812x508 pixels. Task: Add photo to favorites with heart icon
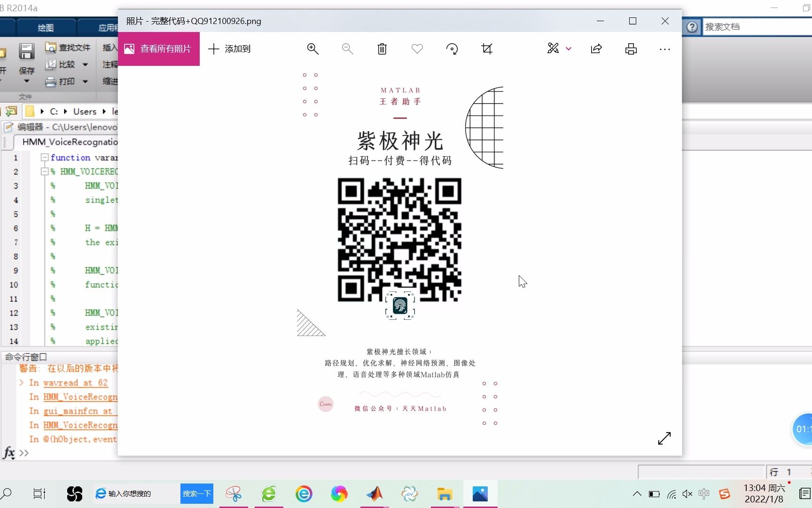[417, 49]
